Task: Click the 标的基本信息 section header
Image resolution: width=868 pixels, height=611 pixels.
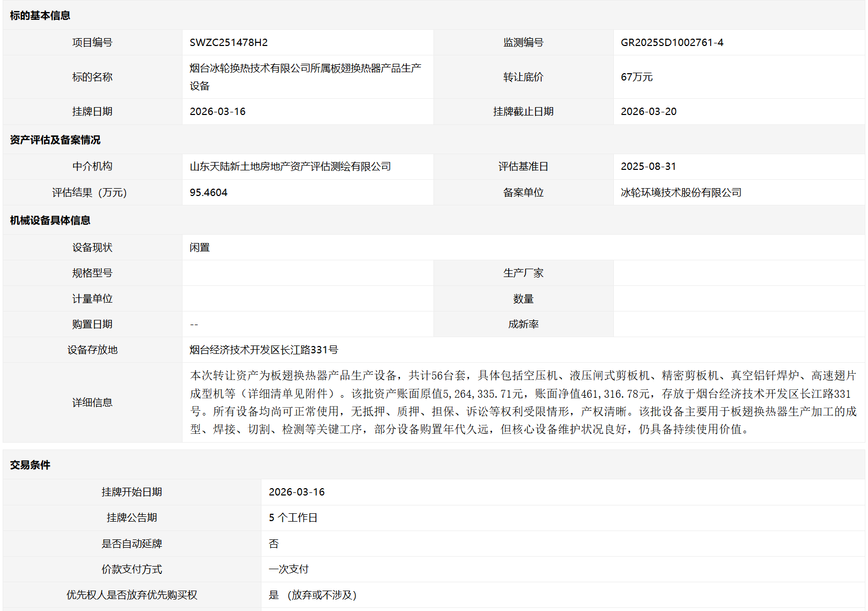Action: coord(40,16)
